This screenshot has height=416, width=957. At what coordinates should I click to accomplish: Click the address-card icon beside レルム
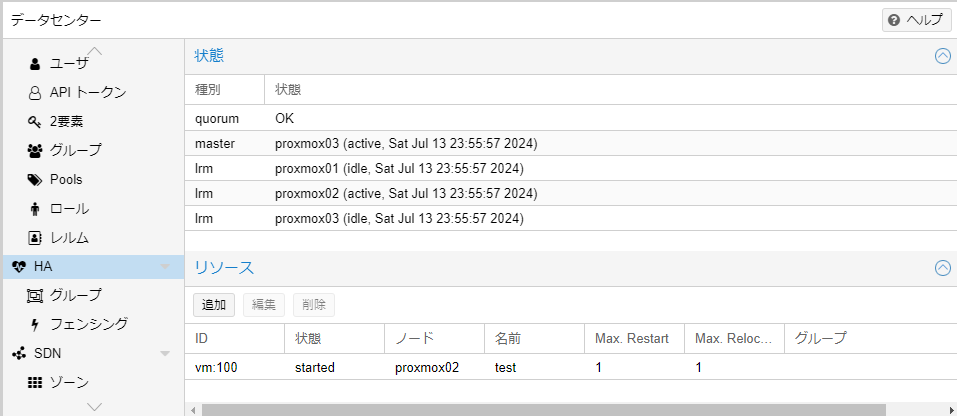tap(35, 238)
